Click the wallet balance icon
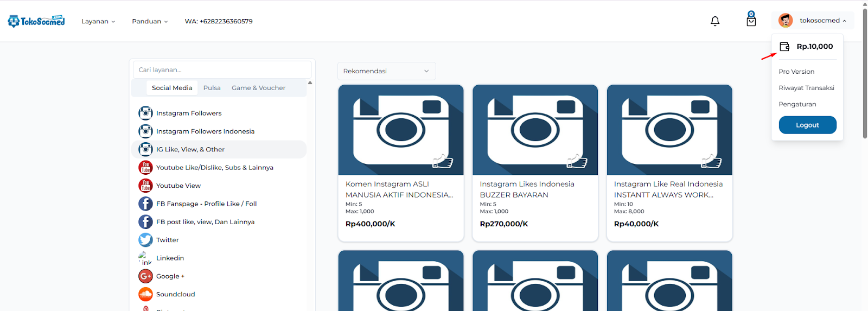Screen dimensions: 868x311 click(784, 47)
